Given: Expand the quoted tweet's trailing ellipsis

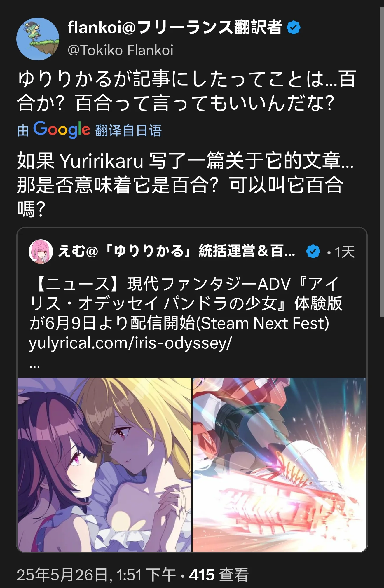Looking at the screenshot, I should pyautogui.click(x=34, y=365).
